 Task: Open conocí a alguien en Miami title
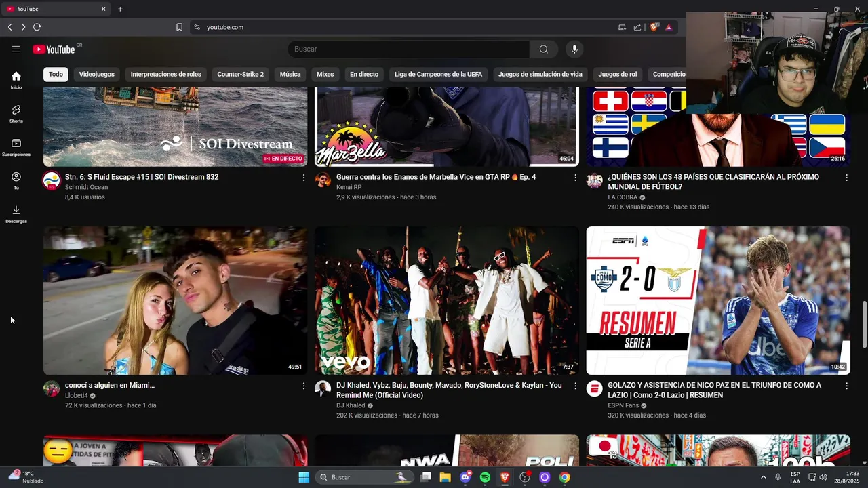tap(110, 385)
